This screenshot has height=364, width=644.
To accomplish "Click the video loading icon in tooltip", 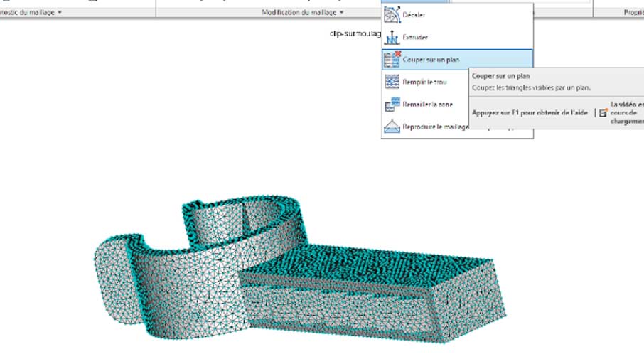I will point(603,112).
